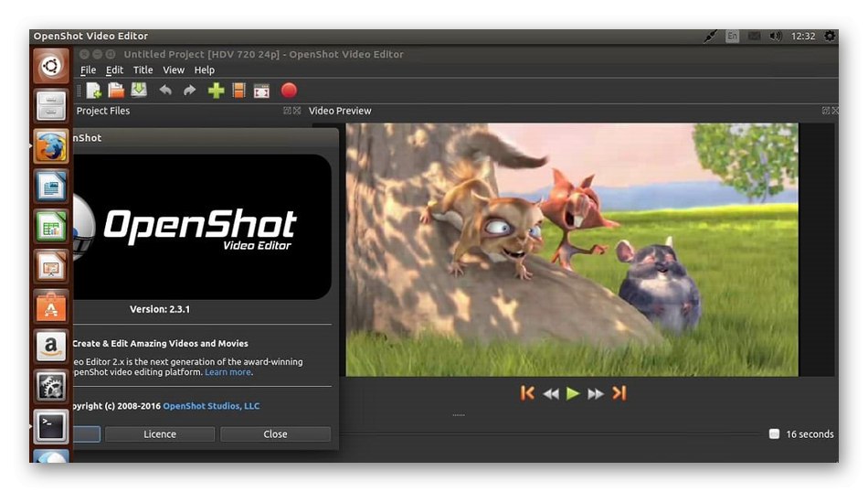Click the splitter dots below playback controls
The height and width of the screenshot is (492, 868).
coord(459,415)
